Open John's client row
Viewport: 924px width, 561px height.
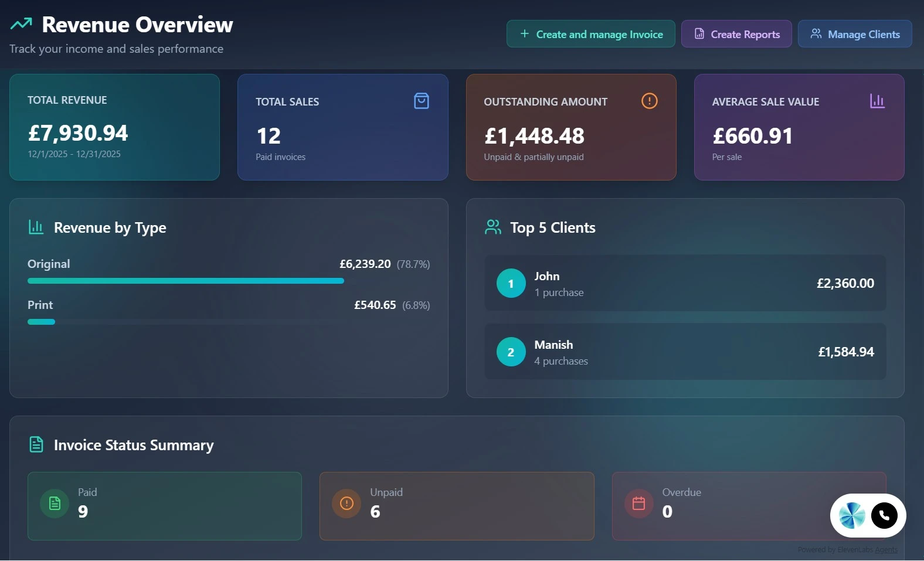(685, 283)
